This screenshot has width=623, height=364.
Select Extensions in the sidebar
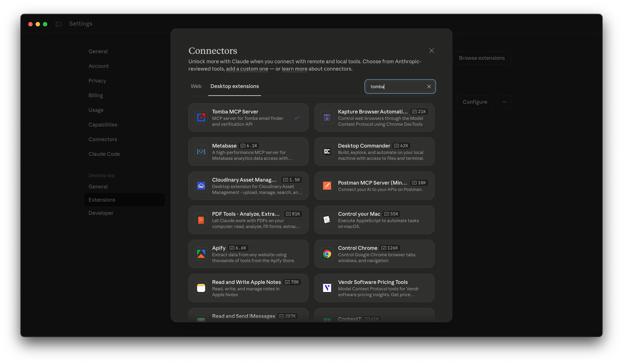124,200
